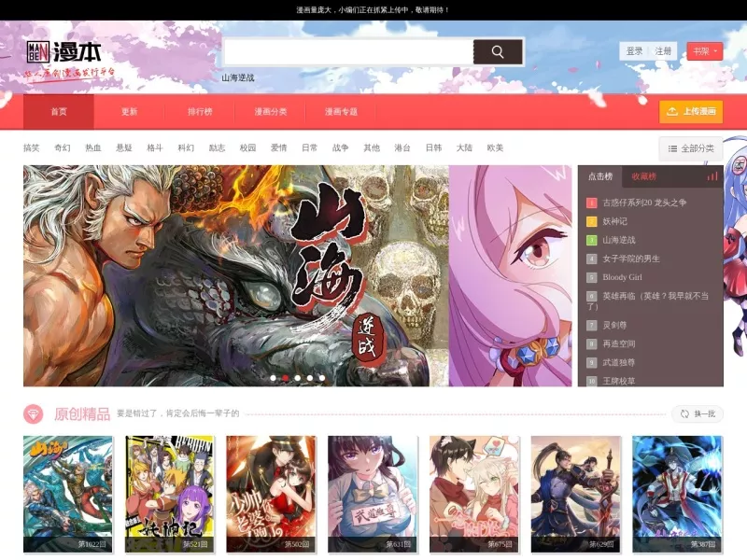Viewport: 747px width, 560px height.
Task: Open 武道独尊 in ranking list
Action: tap(619, 362)
